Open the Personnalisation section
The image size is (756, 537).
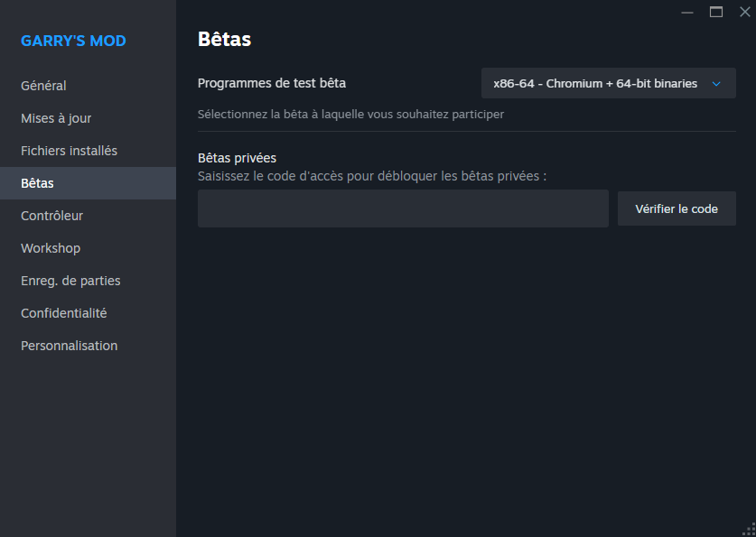point(69,346)
